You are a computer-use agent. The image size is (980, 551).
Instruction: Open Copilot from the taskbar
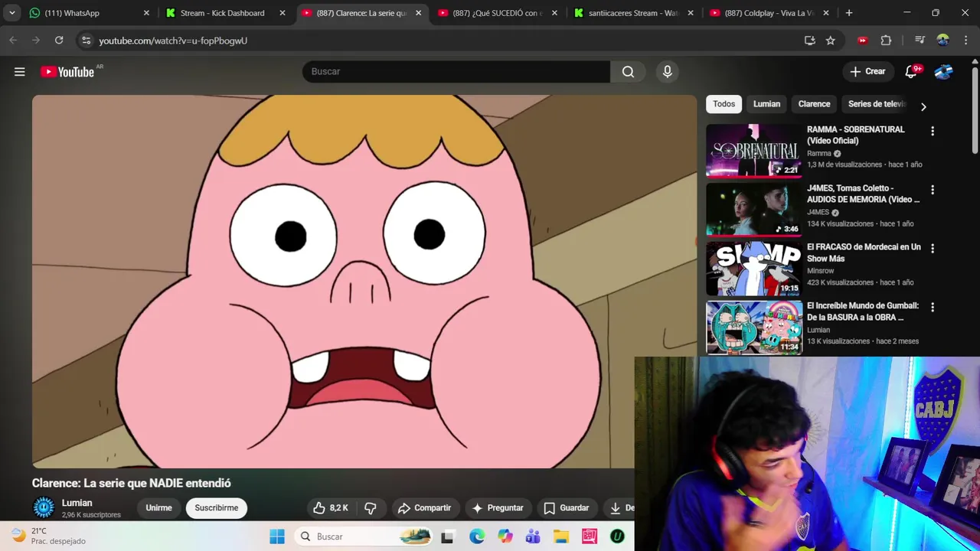tap(505, 536)
